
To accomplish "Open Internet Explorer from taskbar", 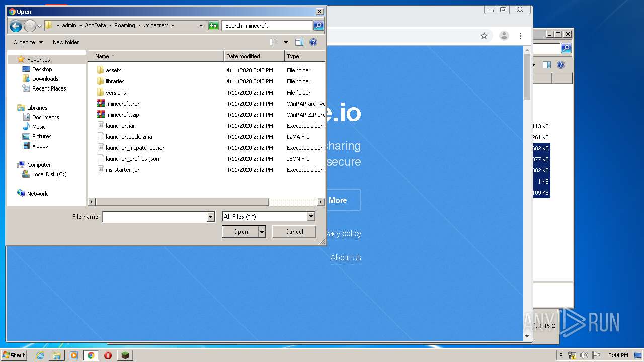I will pyautogui.click(x=40, y=355).
